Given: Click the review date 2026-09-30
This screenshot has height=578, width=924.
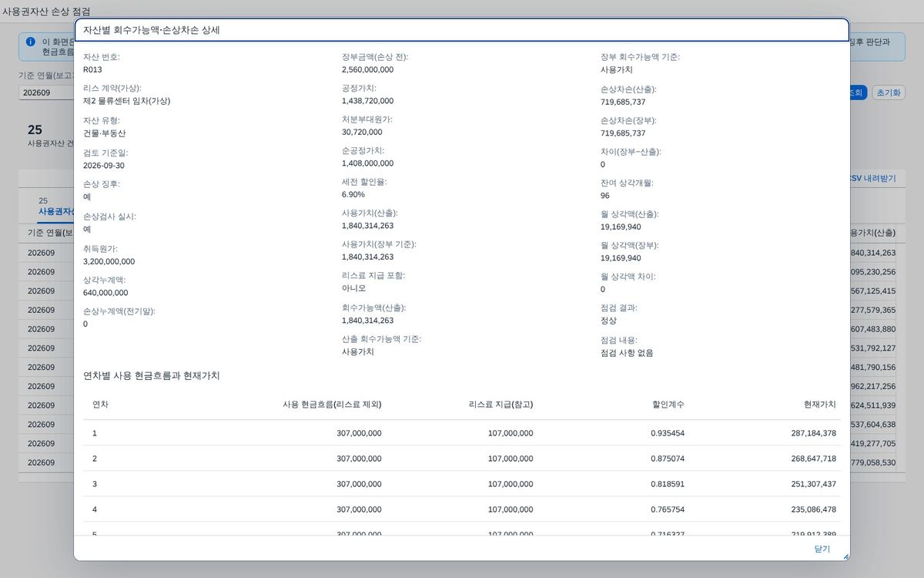Looking at the screenshot, I should pyautogui.click(x=104, y=166).
